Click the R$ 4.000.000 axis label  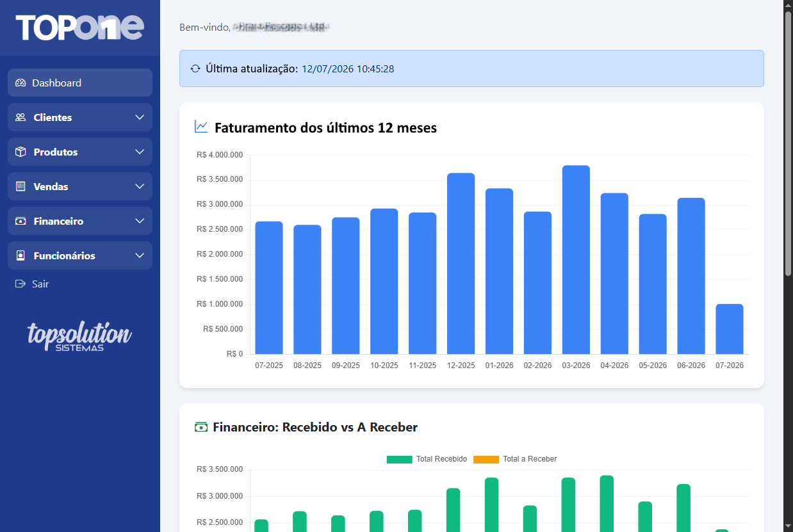[x=220, y=155]
